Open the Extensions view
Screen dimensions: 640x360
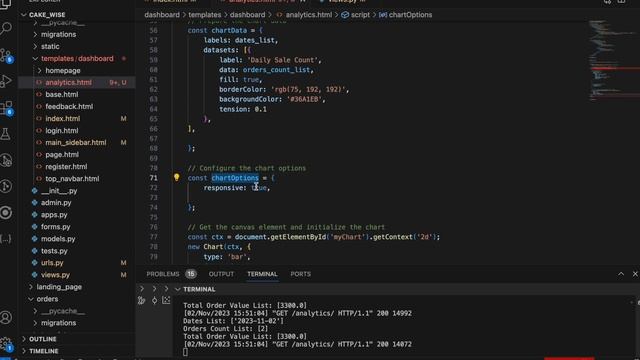7,108
